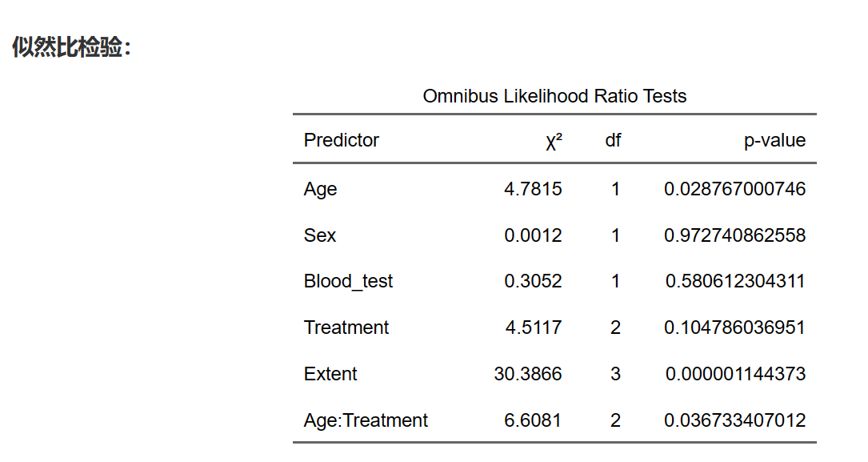The image size is (868, 462).
Task: Select the Age:Treatment interaction label
Action: tap(366, 420)
